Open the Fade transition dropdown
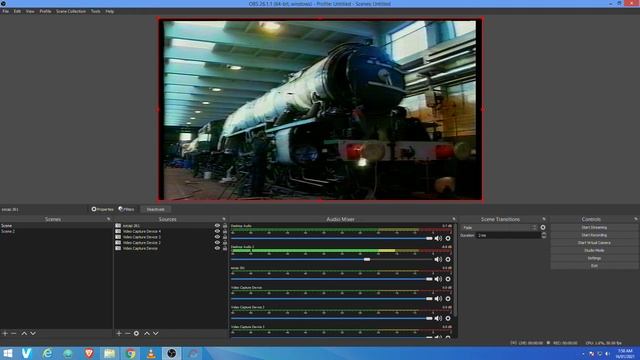The image size is (640, 360). (500, 227)
